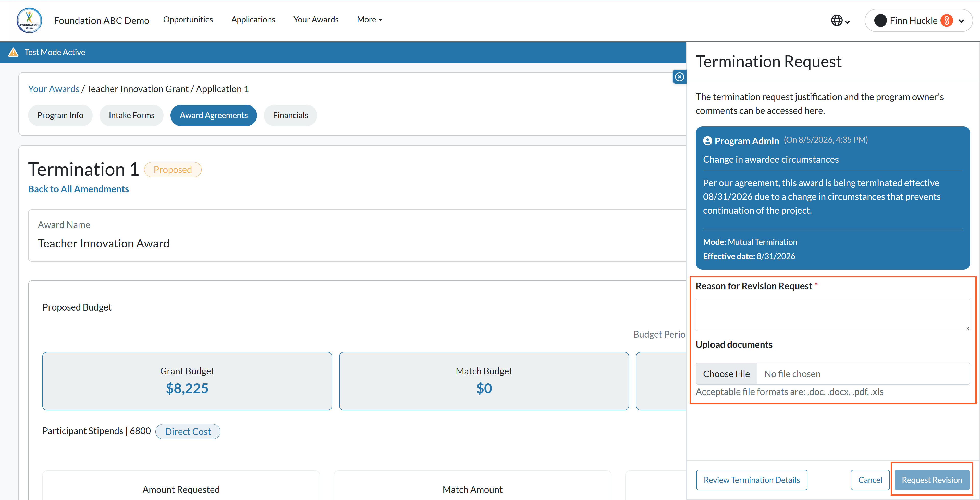Click 'Participant Stipends | 6800' label

97,431
